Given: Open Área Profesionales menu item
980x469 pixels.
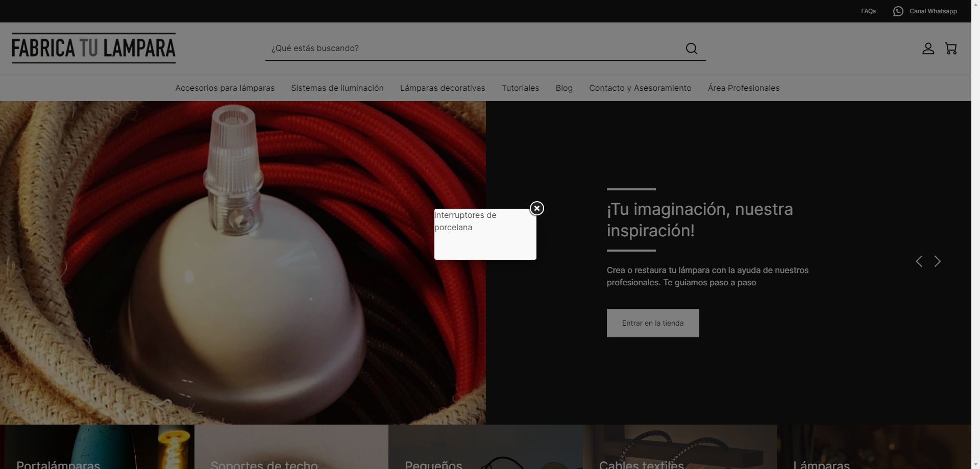Looking at the screenshot, I should pos(744,88).
